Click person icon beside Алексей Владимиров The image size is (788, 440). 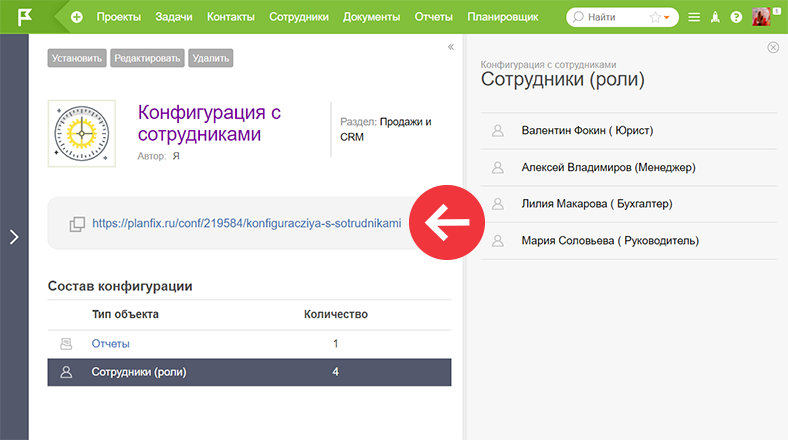pyautogui.click(x=498, y=167)
